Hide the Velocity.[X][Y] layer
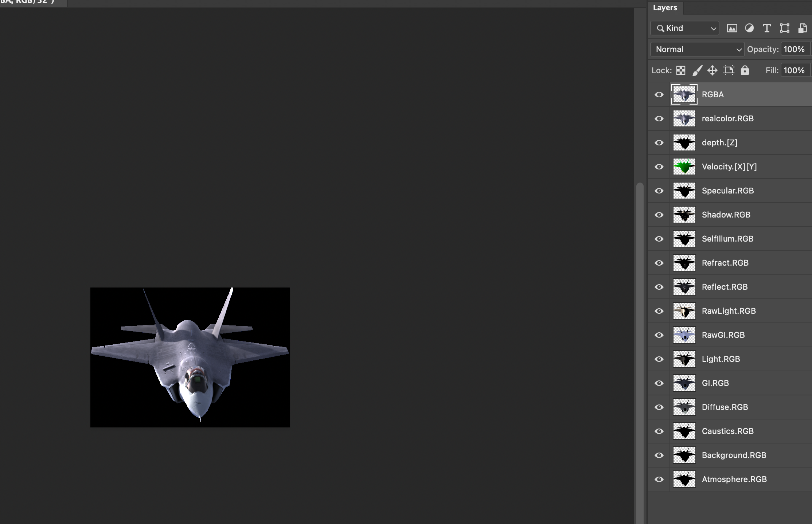This screenshot has width=812, height=524. click(x=659, y=167)
